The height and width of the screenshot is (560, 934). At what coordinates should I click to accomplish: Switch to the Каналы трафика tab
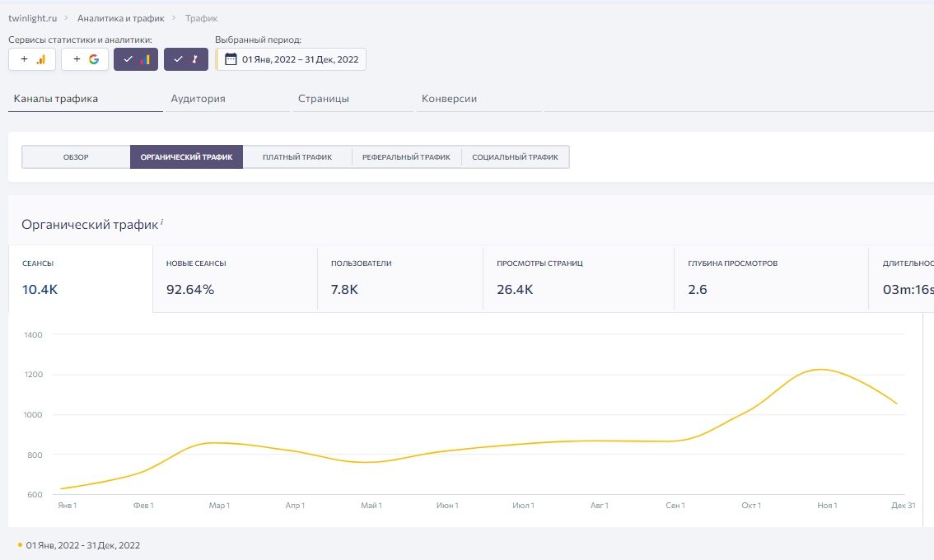[85, 99]
